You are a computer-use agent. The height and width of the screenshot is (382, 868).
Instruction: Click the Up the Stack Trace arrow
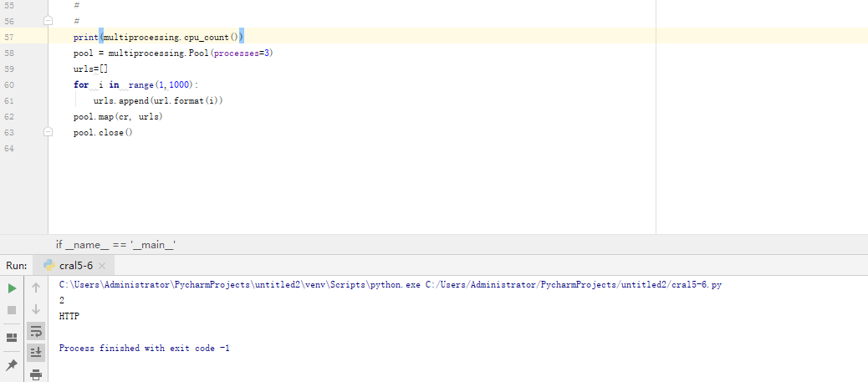click(36, 288)
